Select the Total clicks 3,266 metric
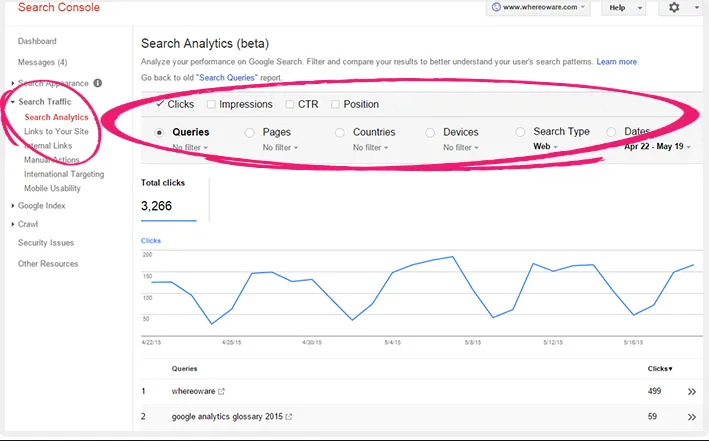 169,199
